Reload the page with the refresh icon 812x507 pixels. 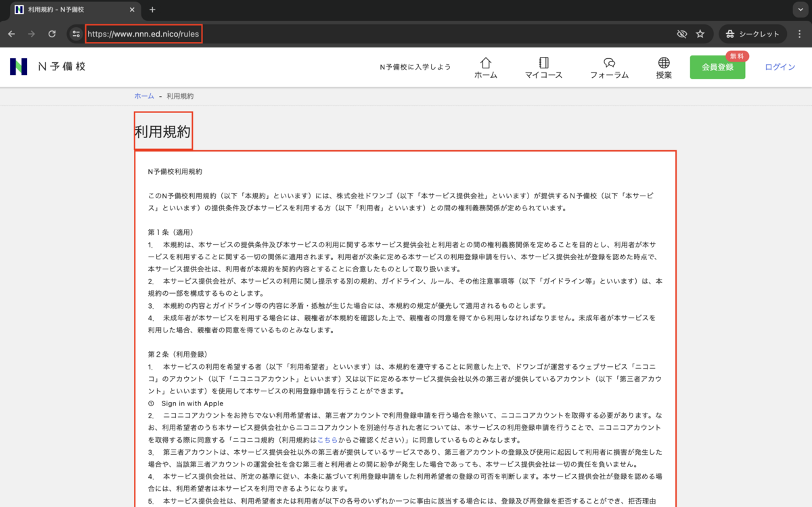click(x=51, y=34)
